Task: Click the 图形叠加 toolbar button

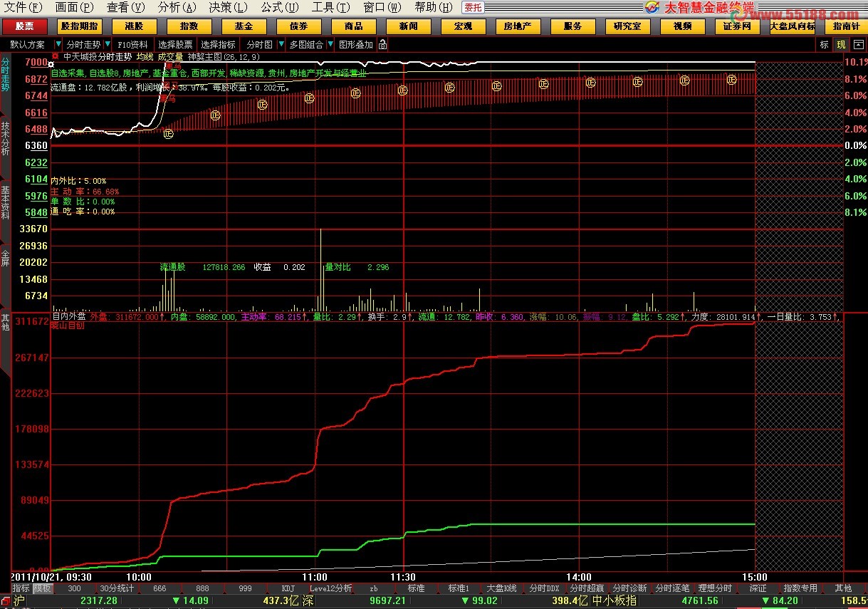Action: 355,44
